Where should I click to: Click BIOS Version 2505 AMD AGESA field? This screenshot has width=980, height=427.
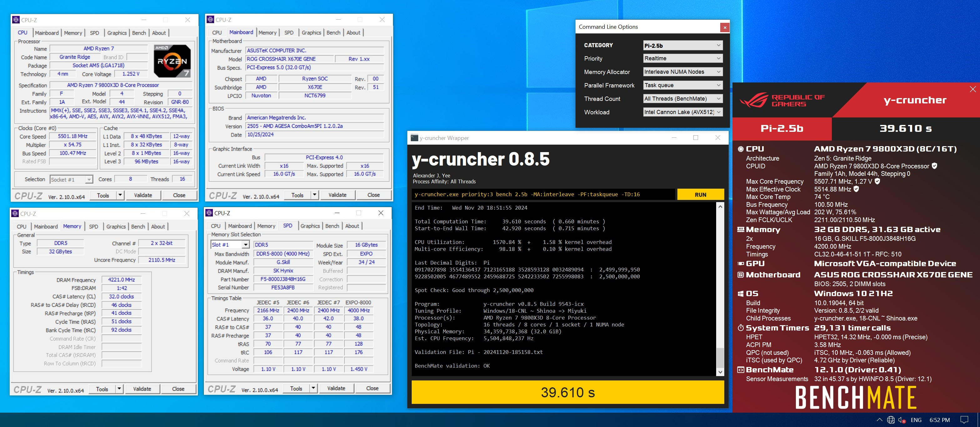314,126
